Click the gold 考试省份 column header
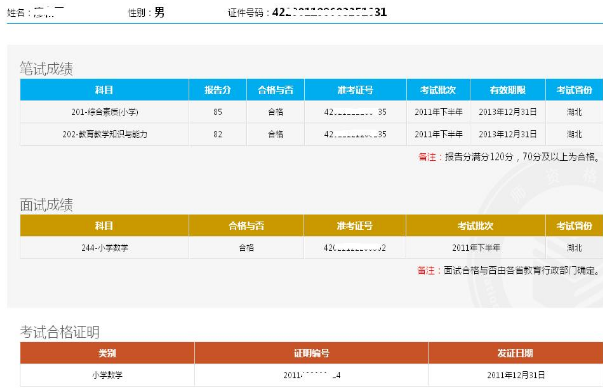Viewport: 614px width, 390px height. tap(574, 226)
